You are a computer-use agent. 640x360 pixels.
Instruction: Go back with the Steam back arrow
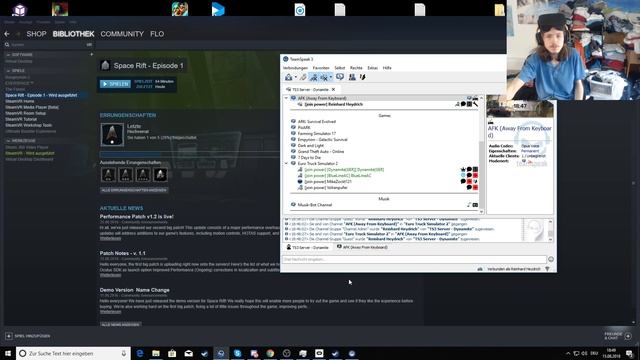[x=7, y=34]
